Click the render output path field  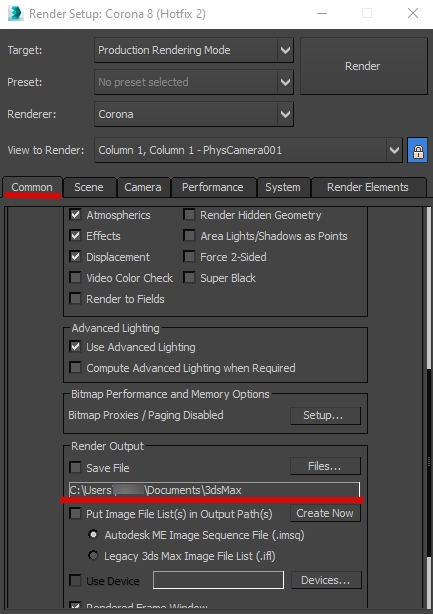pos(214,490)
